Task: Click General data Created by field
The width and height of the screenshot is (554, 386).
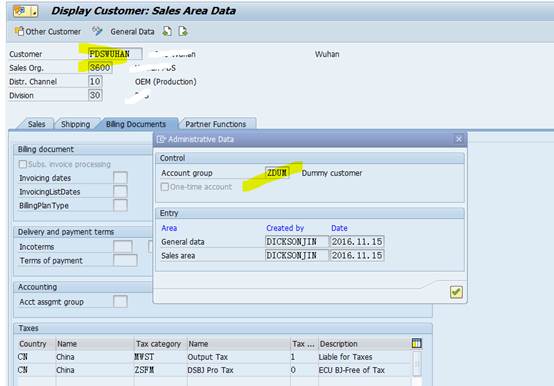Action: click(297, 242)
